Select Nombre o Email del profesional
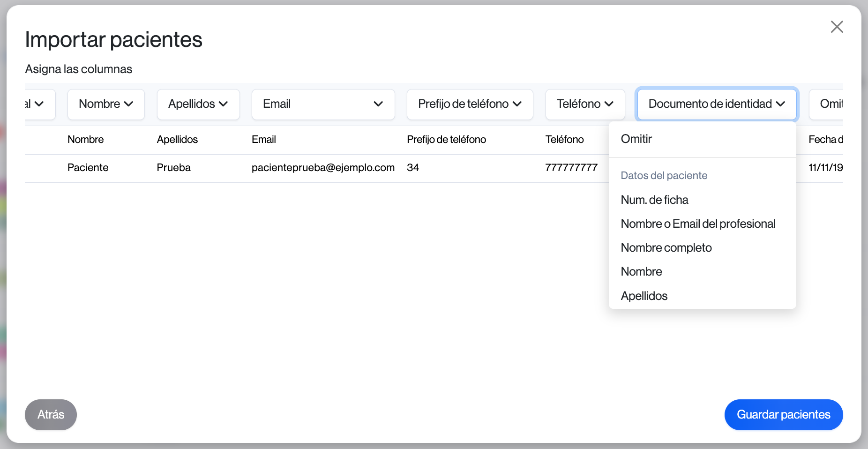868x449 pixels. (x=698, y=224)
